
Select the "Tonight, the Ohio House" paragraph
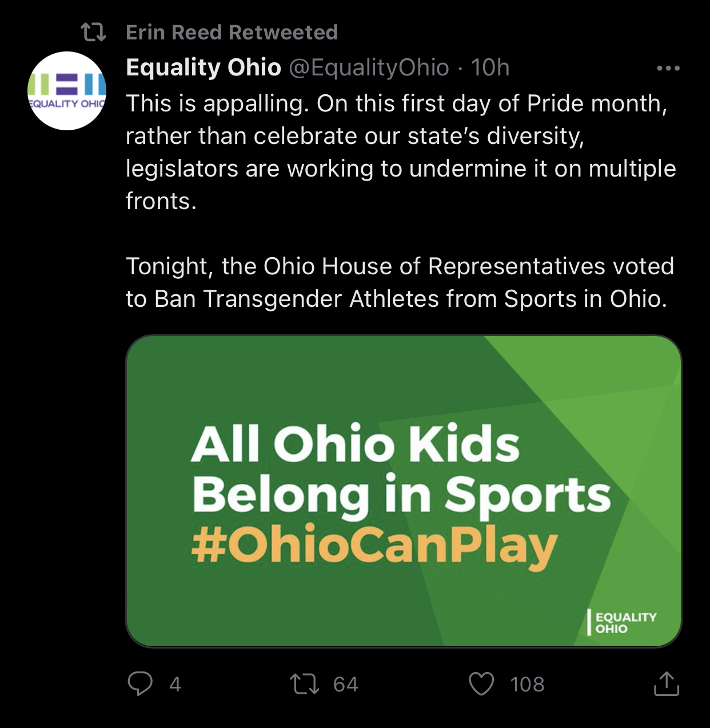pyautogui.click(x=400, y=282)
